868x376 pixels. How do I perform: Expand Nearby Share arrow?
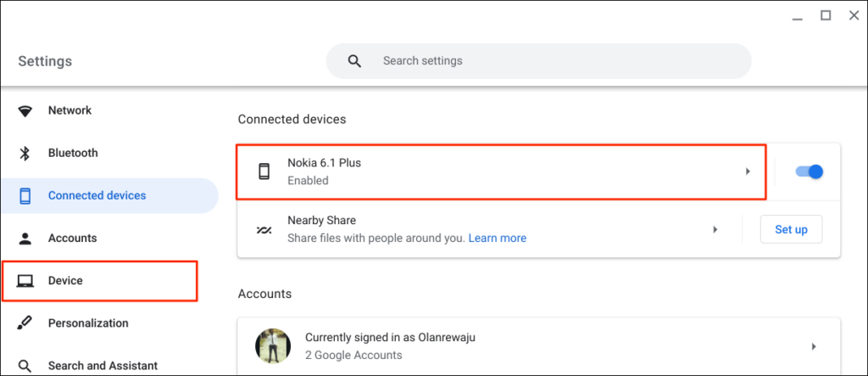(715, 229)
